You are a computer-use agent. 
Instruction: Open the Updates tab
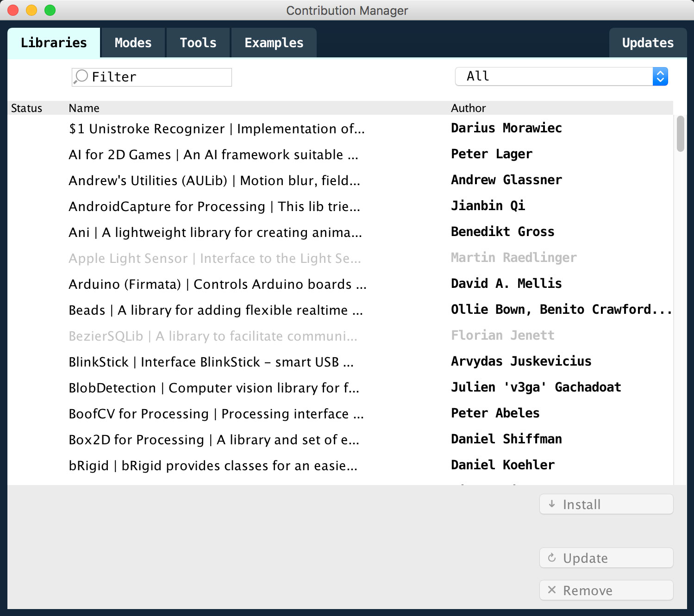[648, 43]
